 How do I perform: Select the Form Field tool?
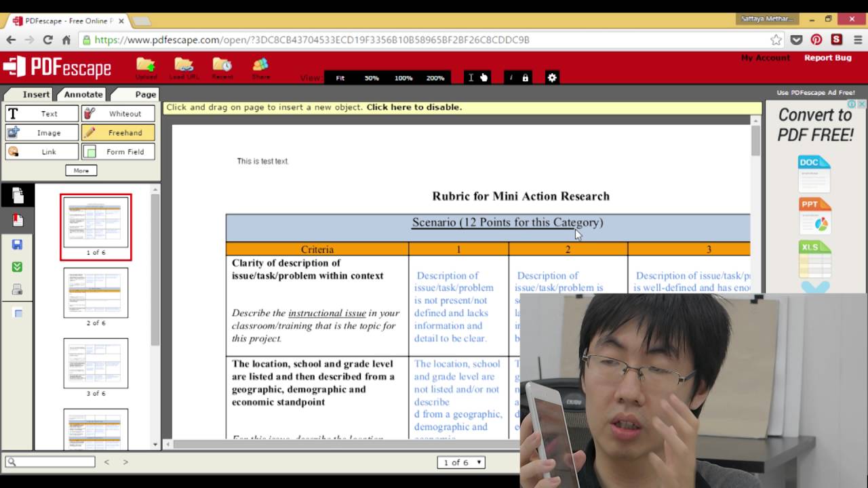(x=118, y=152)
